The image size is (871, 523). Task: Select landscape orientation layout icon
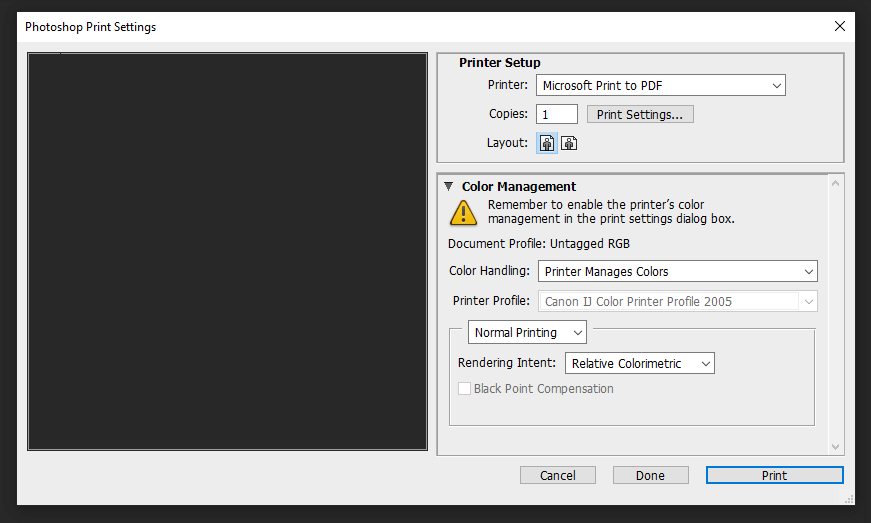569,143
